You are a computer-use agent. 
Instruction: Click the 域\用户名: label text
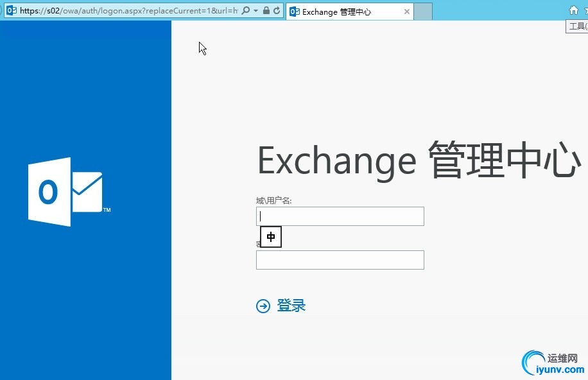click(273, 201)
